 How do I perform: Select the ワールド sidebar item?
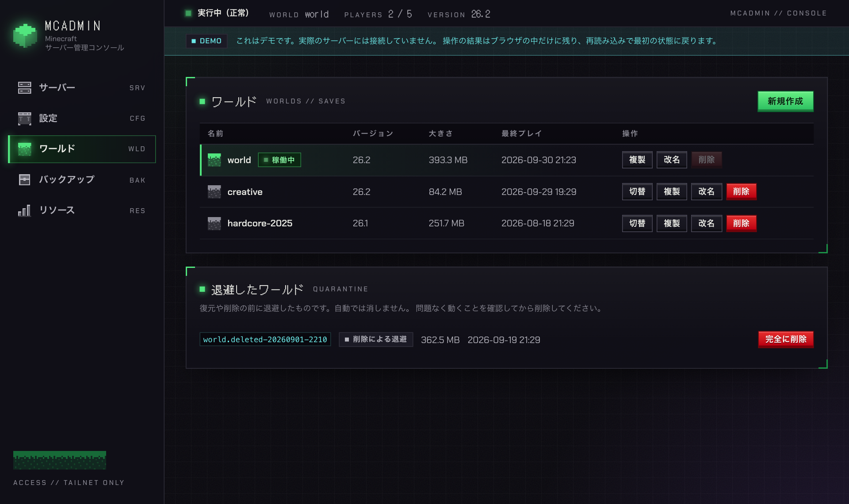coord(82,149)
